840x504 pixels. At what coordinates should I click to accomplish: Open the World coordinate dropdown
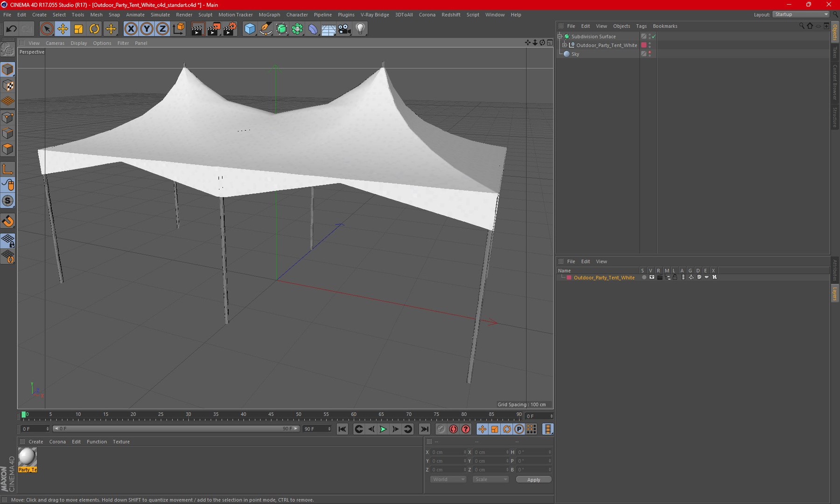click(448, 480)
